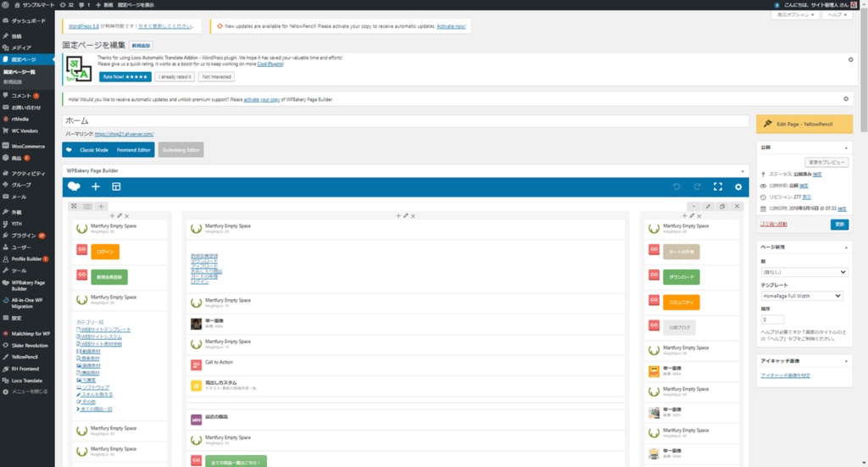Open the Frontend Editor
This screenshot has width=868, height=467.
pos(133,150)
